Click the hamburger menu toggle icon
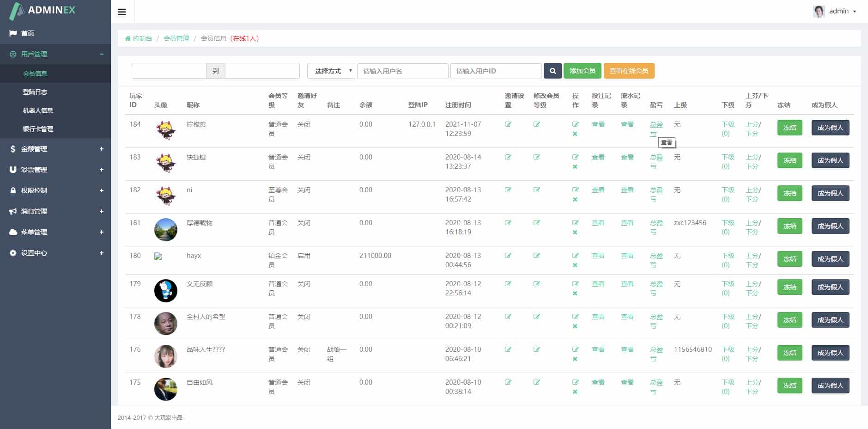Screen dimensions: 868x429 (122, 12)
